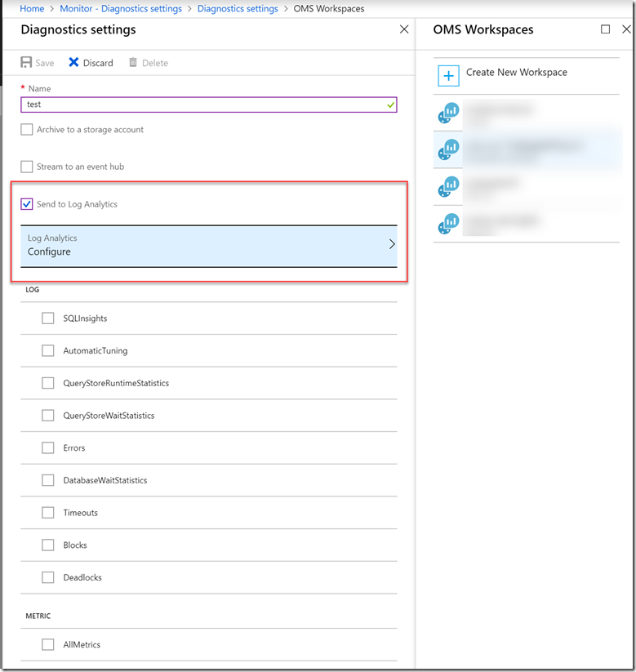Viewport: 636px width, 672px height.
Task: Click the QueryStoreRuntimeStatistics label
Action: 116,383
